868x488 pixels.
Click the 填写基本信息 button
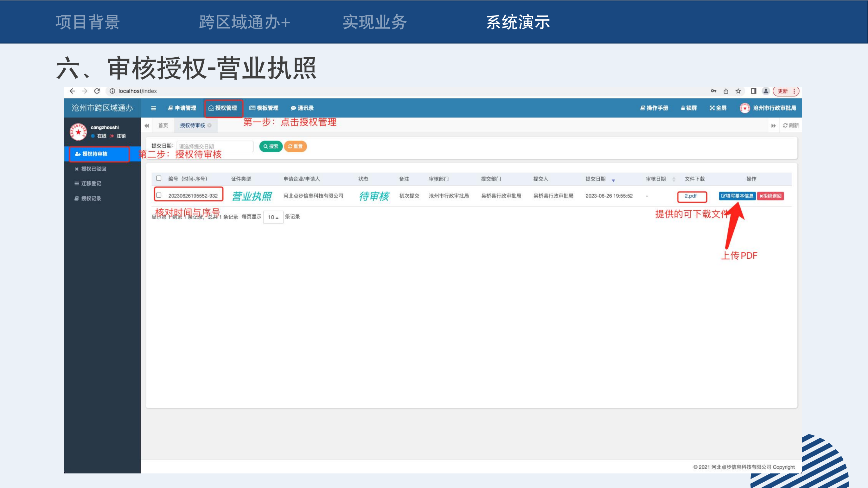click(x=737, y=196)
